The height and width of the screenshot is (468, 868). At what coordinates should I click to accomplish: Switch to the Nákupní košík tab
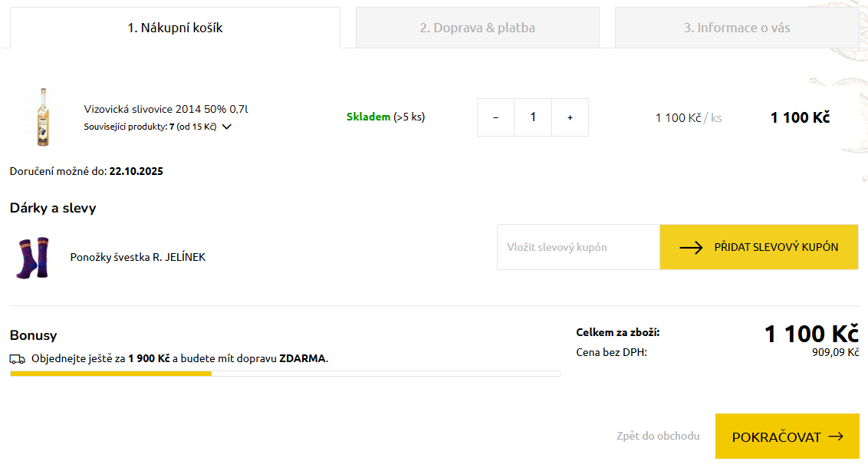(175, 28)
